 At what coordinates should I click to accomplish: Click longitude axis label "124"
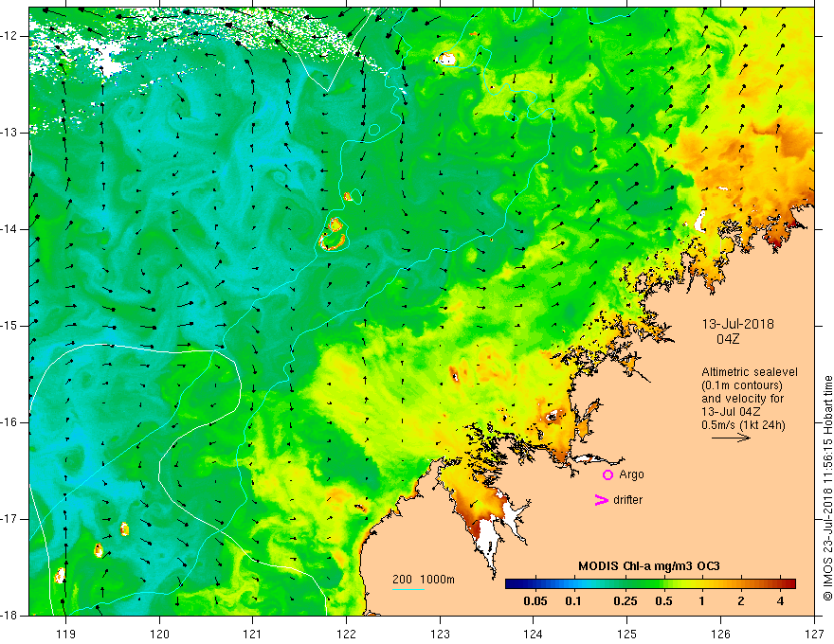tap(533, 634)
